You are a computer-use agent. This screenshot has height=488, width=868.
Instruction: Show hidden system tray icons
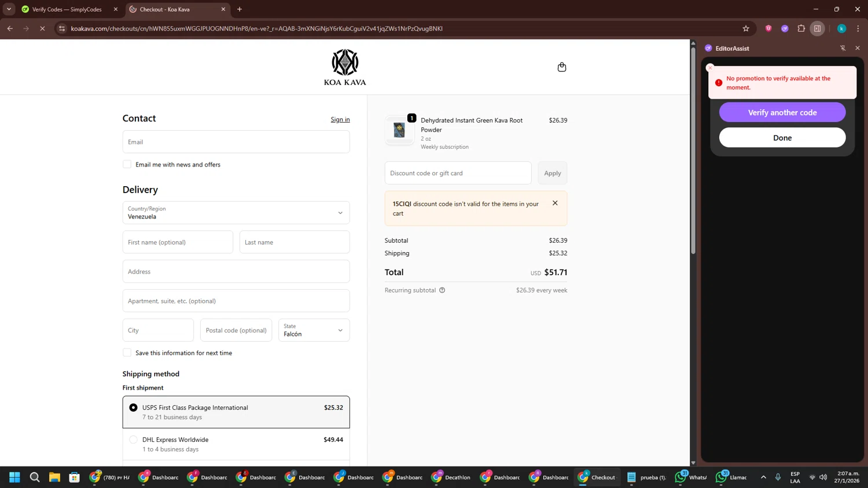(x=763, y=477)
